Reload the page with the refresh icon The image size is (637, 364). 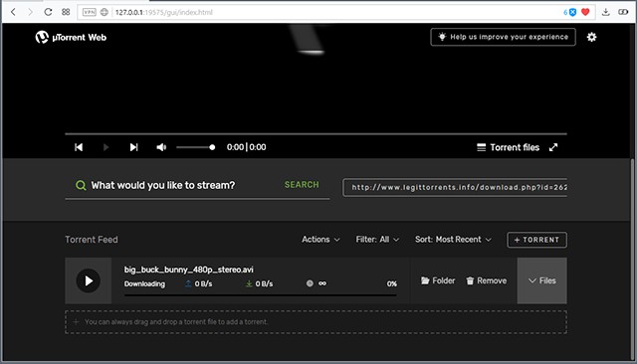[48, 12]
